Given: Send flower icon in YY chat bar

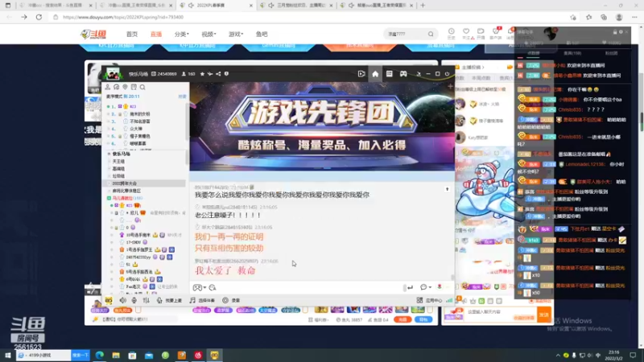Looking at the screenshot, I should click(440, 287).
